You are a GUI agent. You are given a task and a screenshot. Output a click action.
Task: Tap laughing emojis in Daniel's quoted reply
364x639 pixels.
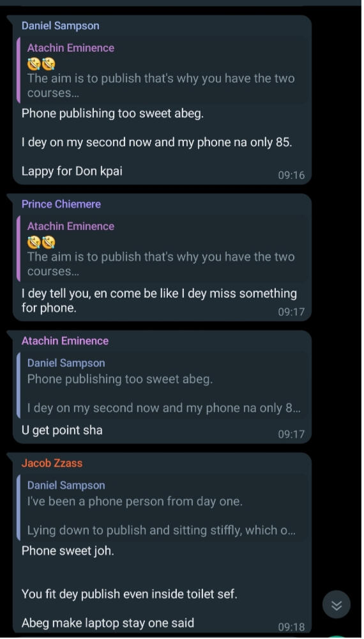coord(41,64)
